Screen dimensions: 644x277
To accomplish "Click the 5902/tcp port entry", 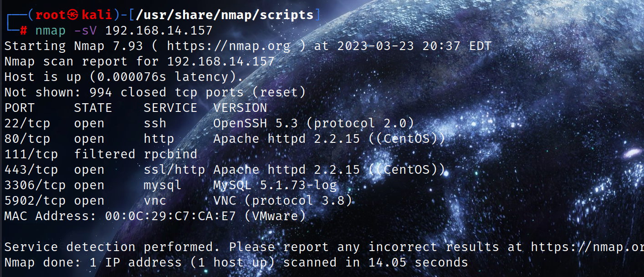I will click(x=35, y=201).
